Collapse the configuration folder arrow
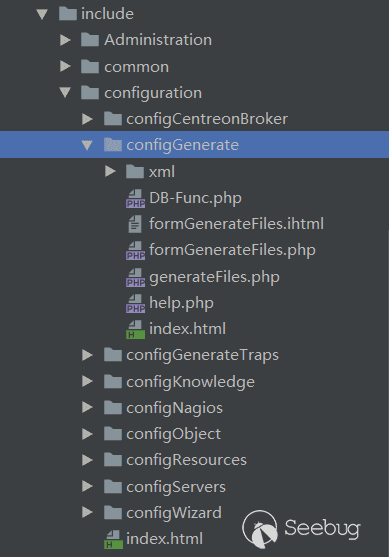Screen dimensions: 389x557 [65, 93]
